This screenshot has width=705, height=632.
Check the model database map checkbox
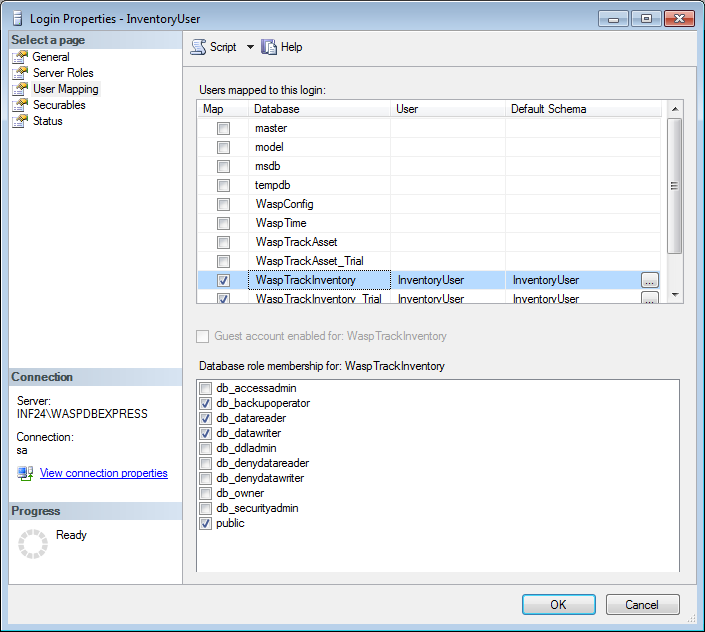(223, 147)
